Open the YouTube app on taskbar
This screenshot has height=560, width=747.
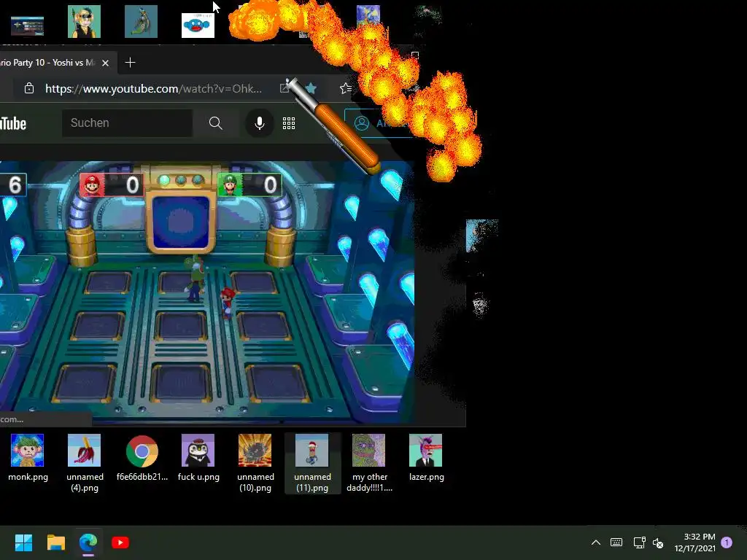point(120,542)
